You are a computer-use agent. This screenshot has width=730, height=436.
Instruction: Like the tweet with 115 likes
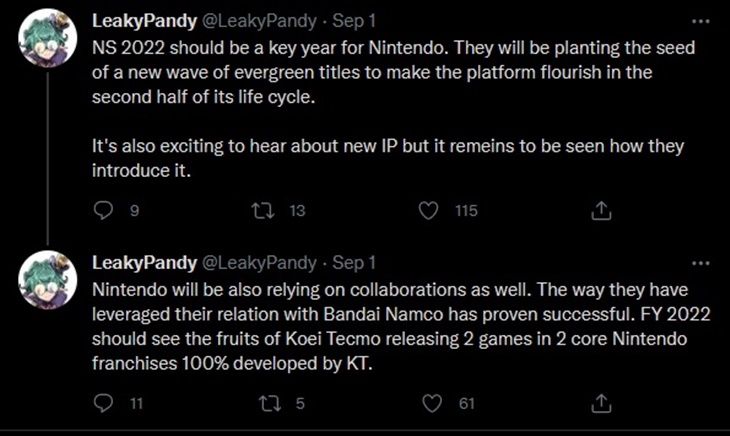coord(428,210)
